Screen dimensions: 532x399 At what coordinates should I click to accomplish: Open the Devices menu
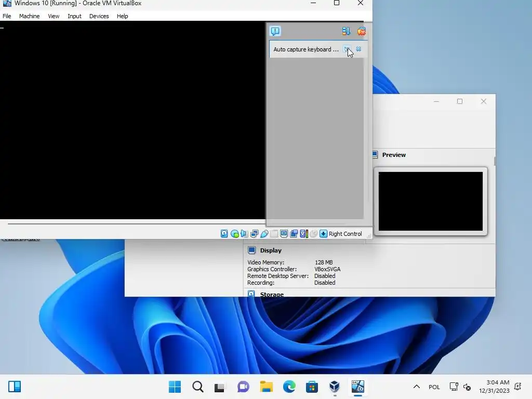click(99, 16)
